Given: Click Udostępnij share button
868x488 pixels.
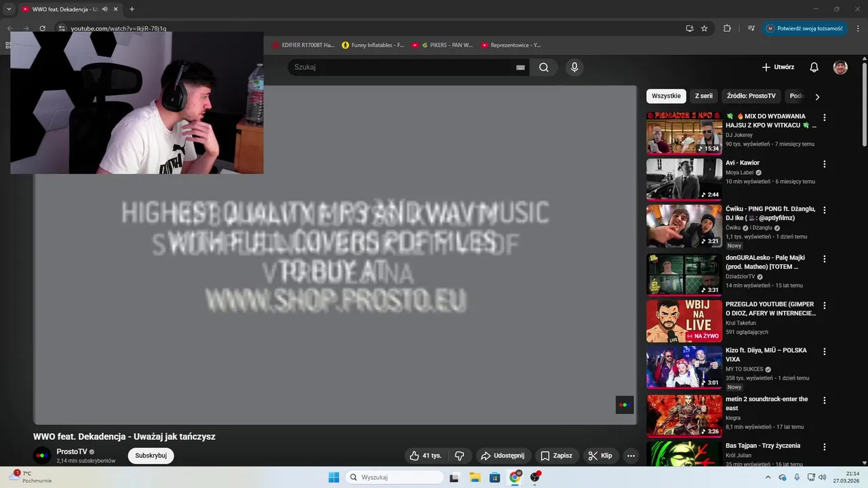Looking at the screenshot, I should [502, 455].
